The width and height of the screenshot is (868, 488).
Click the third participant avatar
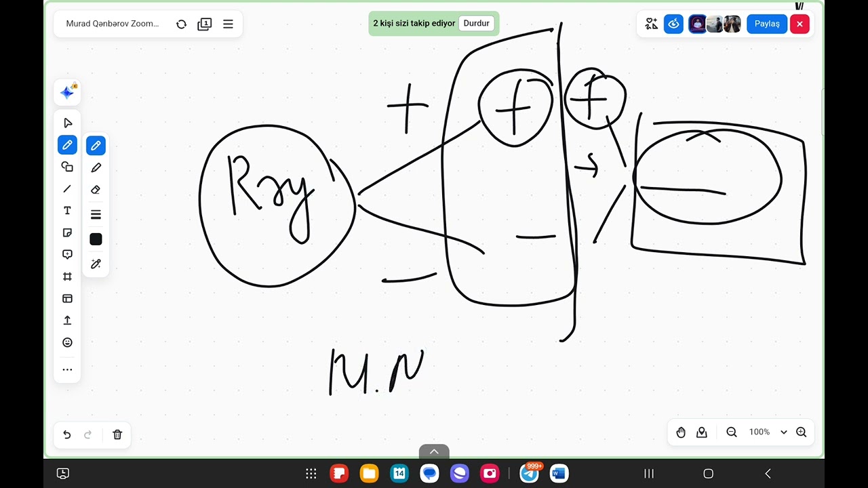point(732,24)
